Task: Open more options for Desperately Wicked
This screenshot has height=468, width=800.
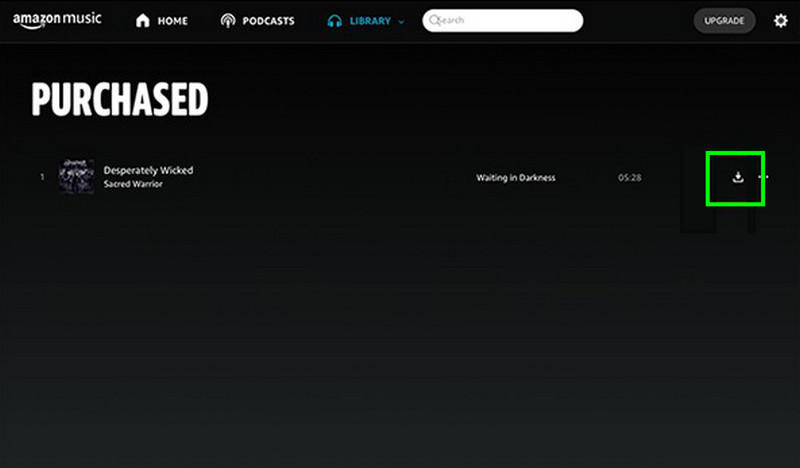Action: point(763,177)
